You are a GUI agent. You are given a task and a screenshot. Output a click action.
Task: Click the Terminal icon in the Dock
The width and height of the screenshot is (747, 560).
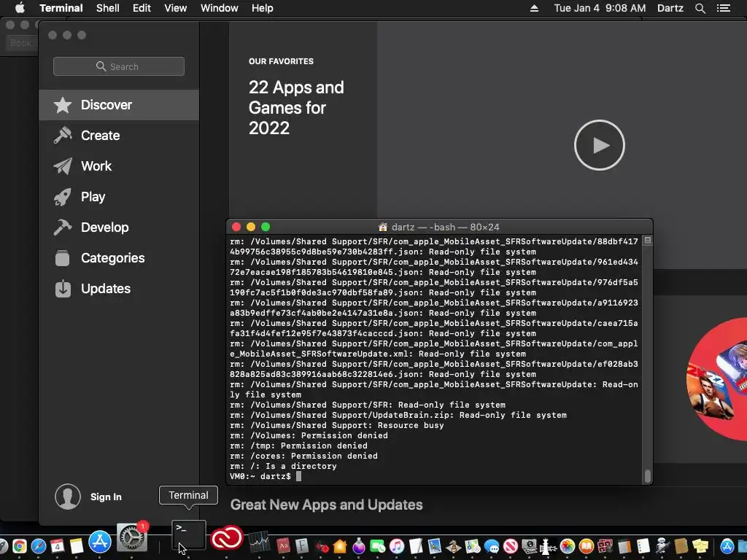[189, 536]
